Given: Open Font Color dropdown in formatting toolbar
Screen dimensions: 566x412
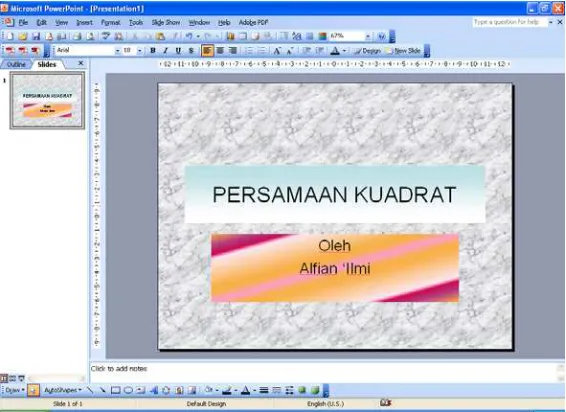Looking at the screenshot, I should point(344,51).
